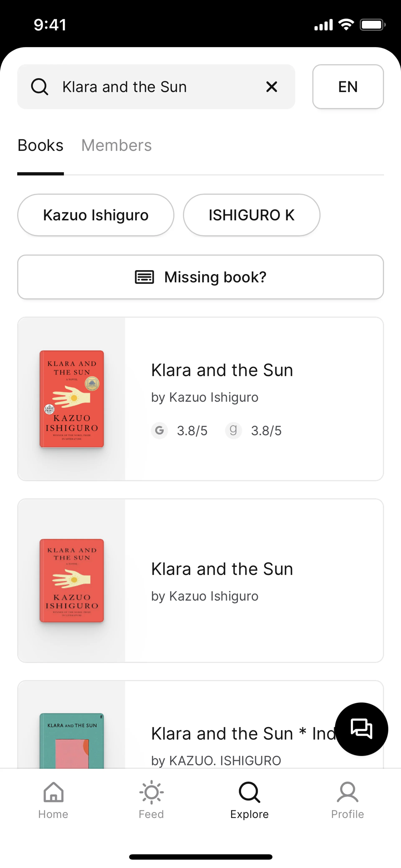Open the large print Klara cover thumbnail
This screenshot has height=868, width=401.
[72, 399]
